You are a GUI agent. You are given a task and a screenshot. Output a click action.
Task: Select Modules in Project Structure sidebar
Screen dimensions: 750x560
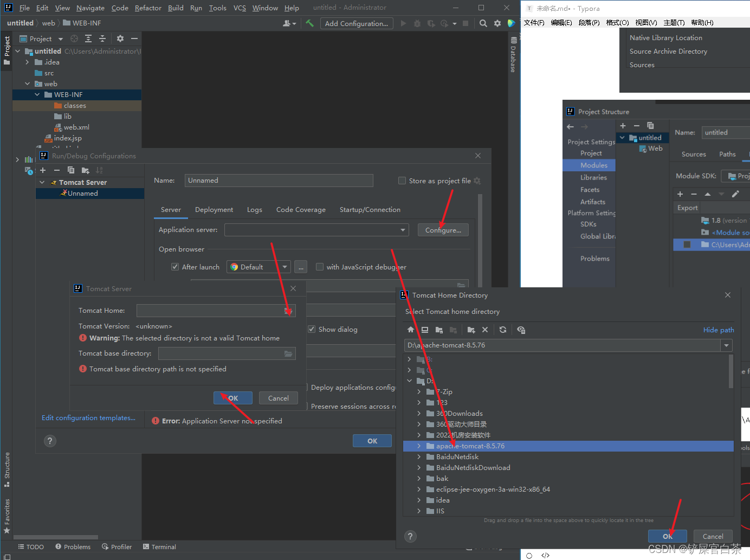[594, 165]
